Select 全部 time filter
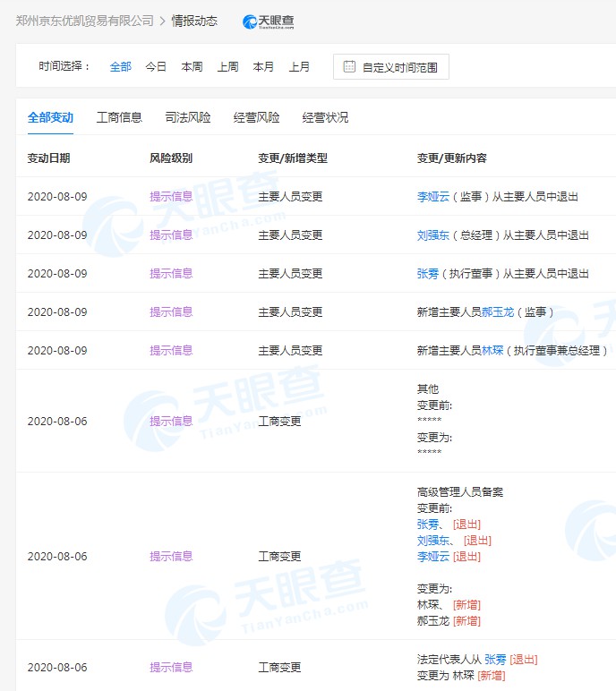Image resolution: width=616 pixels, height=691 pixels. pos(120,67)
